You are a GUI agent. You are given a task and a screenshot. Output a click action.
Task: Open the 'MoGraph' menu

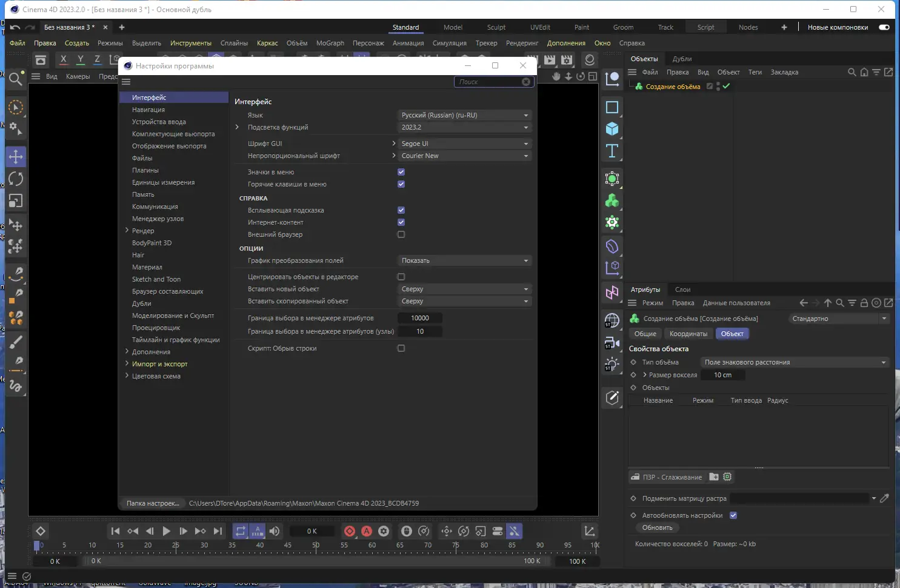[330, 43]
